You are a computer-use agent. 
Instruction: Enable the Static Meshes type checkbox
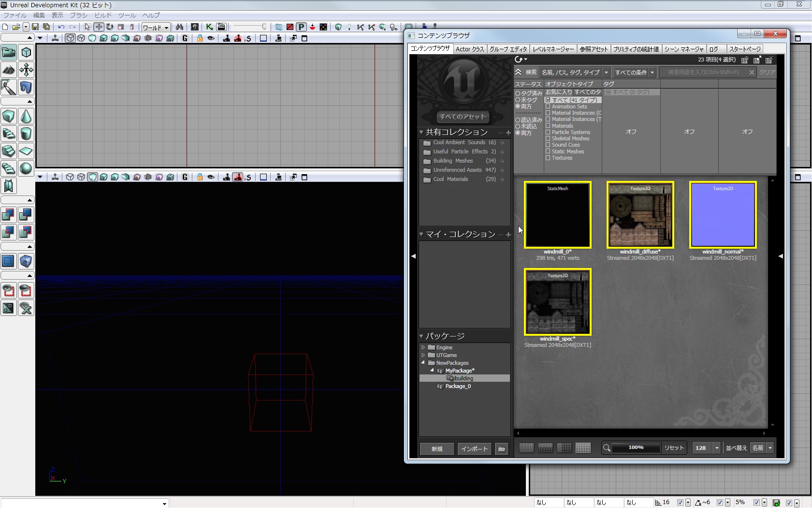(548, 151)
